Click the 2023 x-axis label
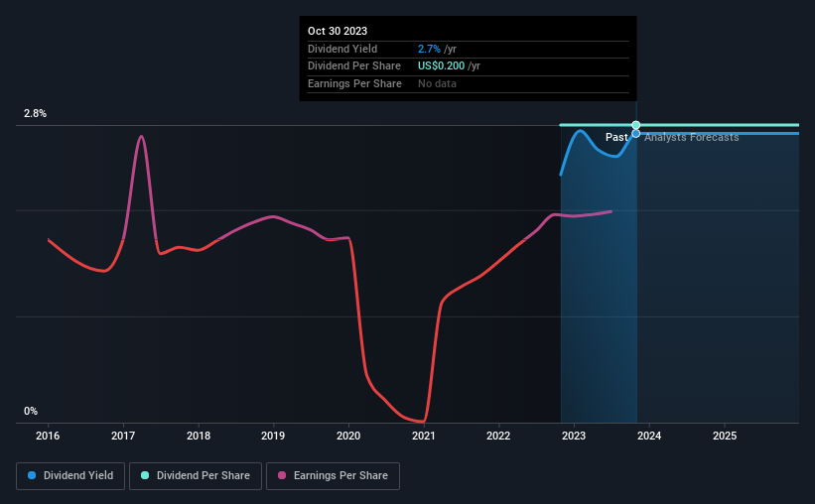Image resolution: width=815 pixels, height=504 pixels. 574,436
